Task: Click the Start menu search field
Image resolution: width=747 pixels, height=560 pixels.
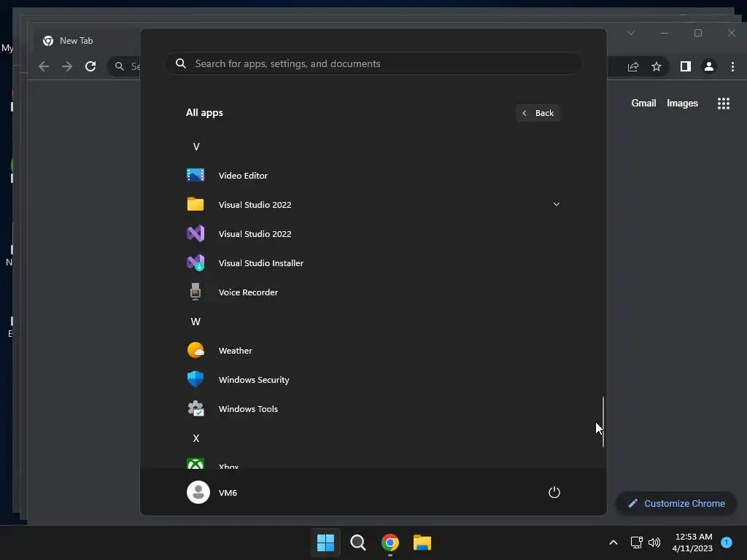Action: [373, 63]
